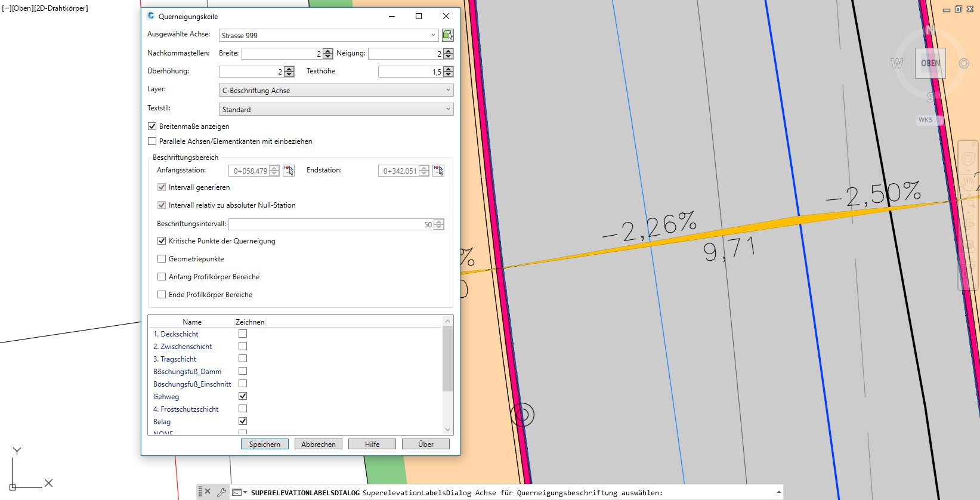Click the layer list vertical scrollbar
980x500 pixels.
pos(447,358)
